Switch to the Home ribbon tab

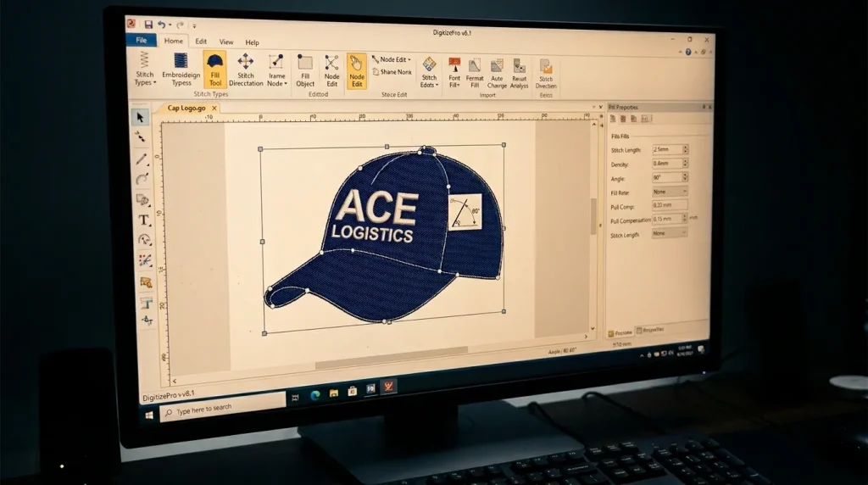[x=173, y=41]
